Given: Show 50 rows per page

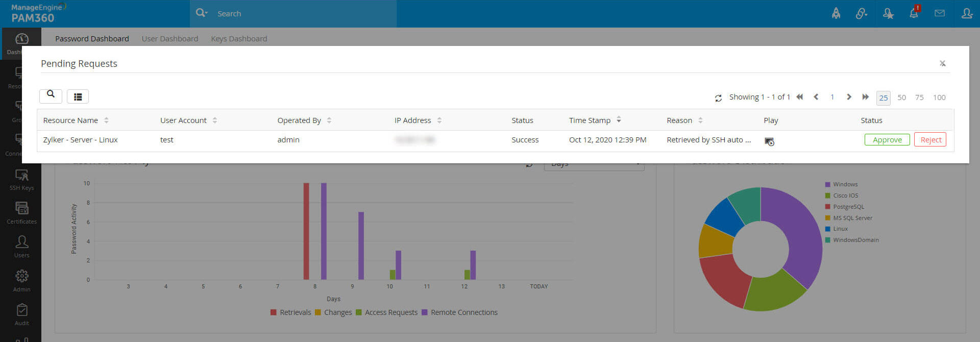Looking at the screenshot, I should (x=901, y=97).
